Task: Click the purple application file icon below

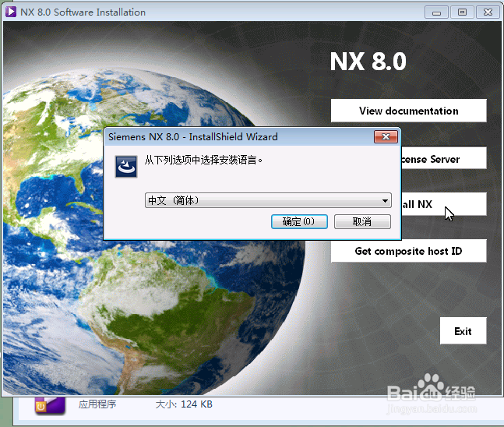Action: click(x=50, y=406)
